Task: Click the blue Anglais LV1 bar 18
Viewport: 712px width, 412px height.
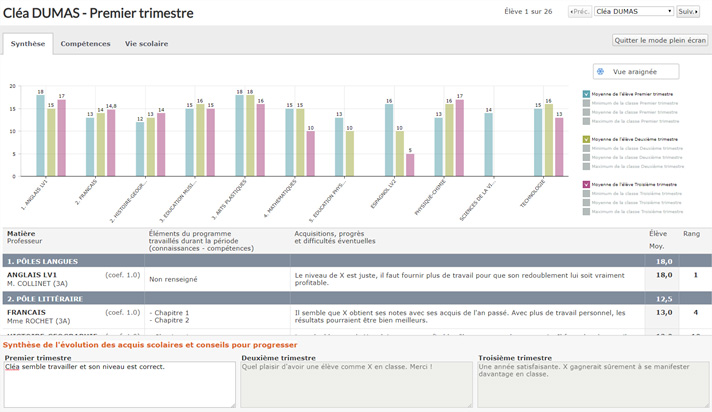Action: click(x=40, y=135)
